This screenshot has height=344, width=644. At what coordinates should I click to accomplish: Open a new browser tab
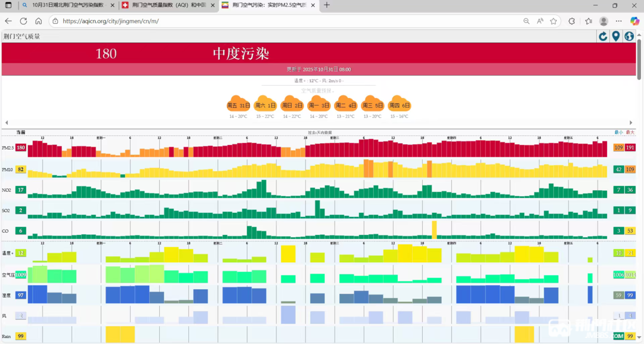pos(326,5)
